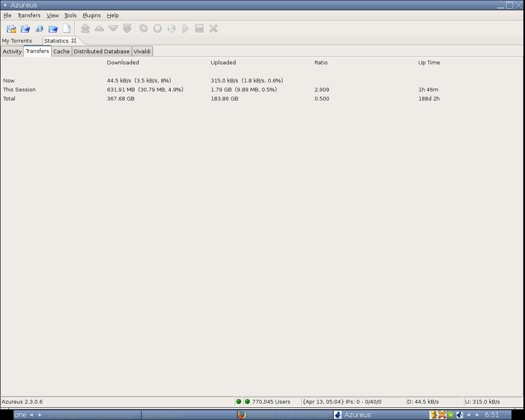The width and height of the screenshot is (525, 420).
Task: Click the Total row label
Action: [9, 98]
